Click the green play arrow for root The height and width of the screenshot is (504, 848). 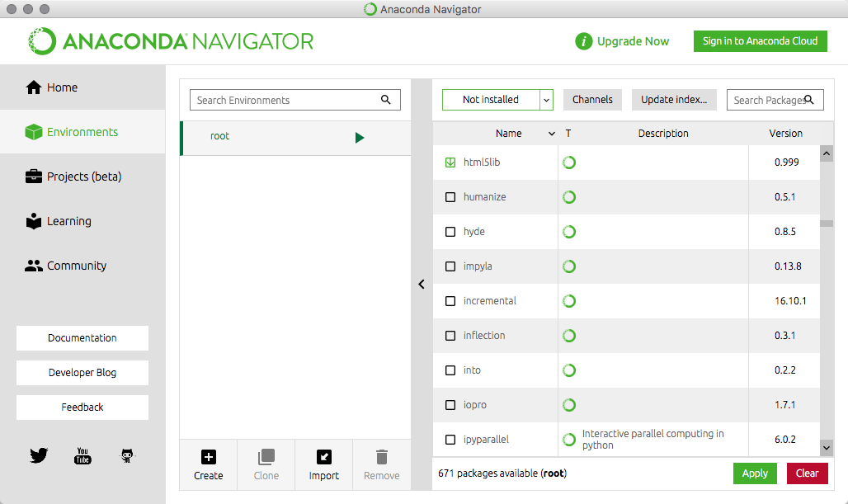360,138
